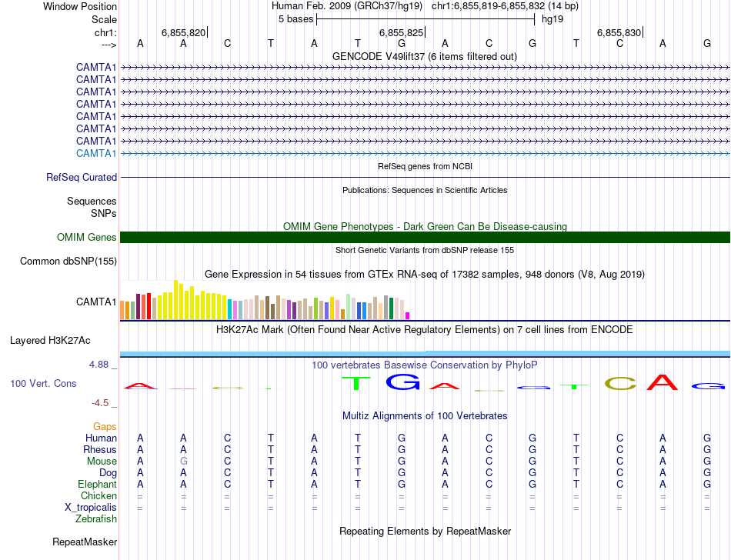Click the 6,855,825 position marker on ruler
The width and height of the screenshot is (731, 560).
[x=402, y=32]
